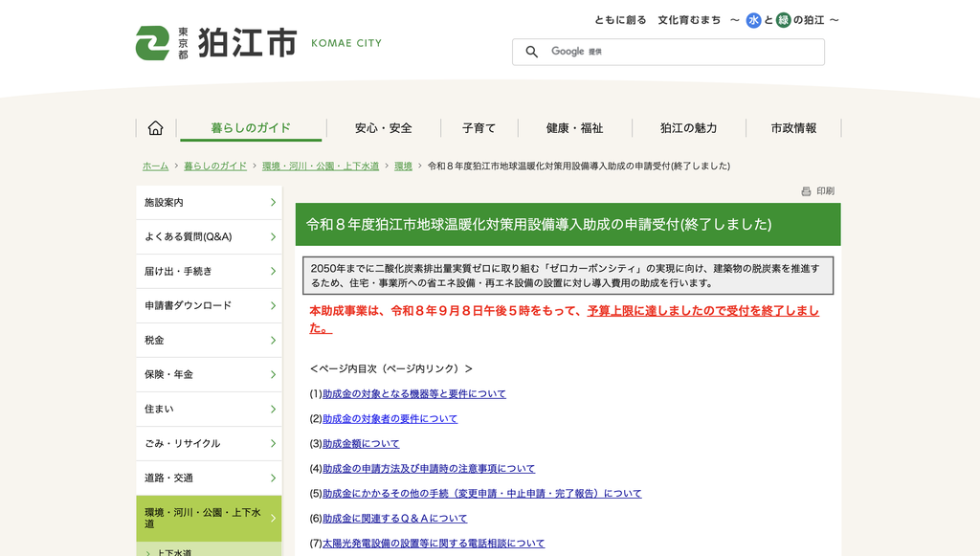Screen dimensions: 980x556
Task: Click the ＜ページ内目次（ページ内リンク）＞ label
Action: [391, 369]
